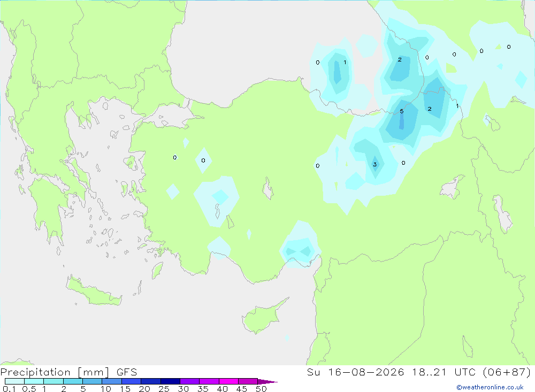Select the 2–5 mm light blue legend swatch
The image size is (535, 392).
[73, 381]
